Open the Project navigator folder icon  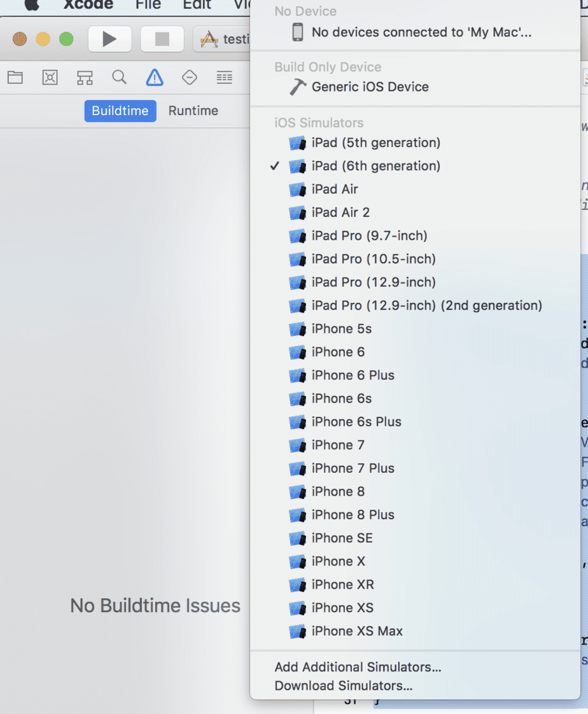(x=15, y=78)
